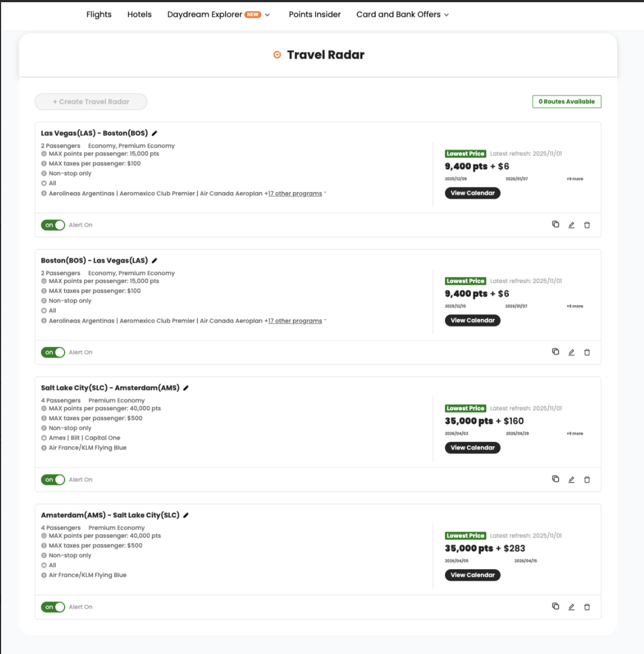The width and height of the screenshot is (644, 654).
Task: Click pencil icon beside Las Vegas - Boston title
Action: pyautogui.click(x=154, y=133)
